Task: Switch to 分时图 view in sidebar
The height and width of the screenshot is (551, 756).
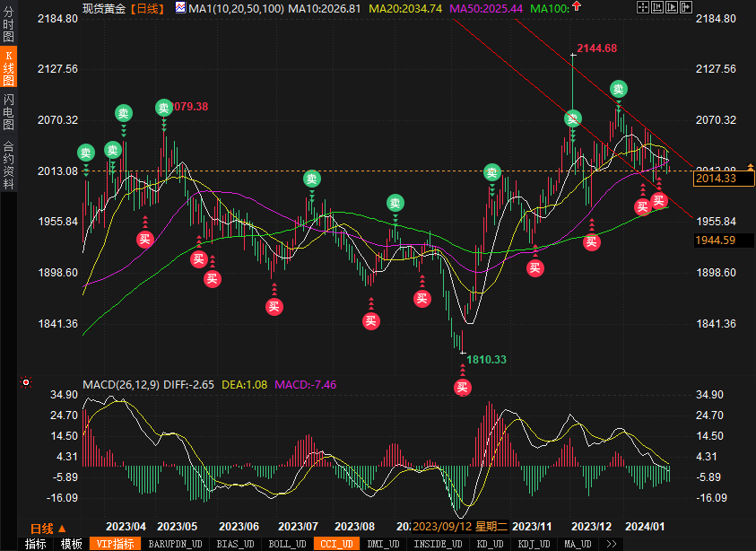Action: click(8, 26)
